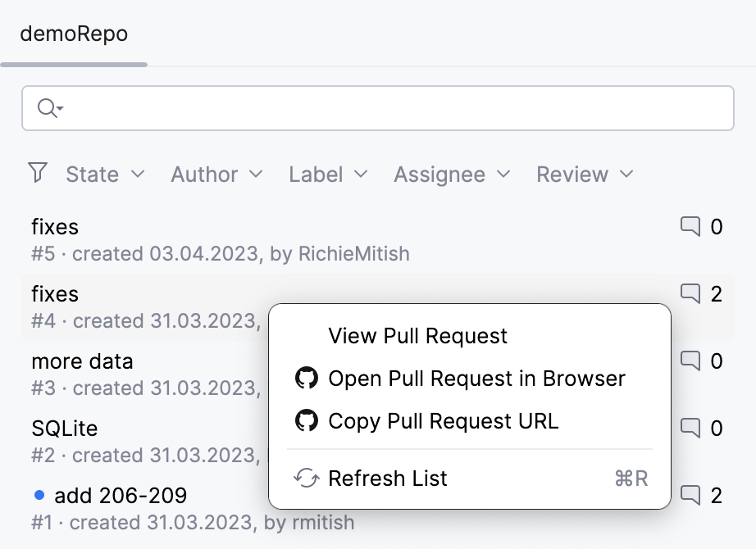Image resolution: width=756 pixels, height=549 pixels.
Task: Open the State filter dropdown
Action: click(x=105, y=174)
